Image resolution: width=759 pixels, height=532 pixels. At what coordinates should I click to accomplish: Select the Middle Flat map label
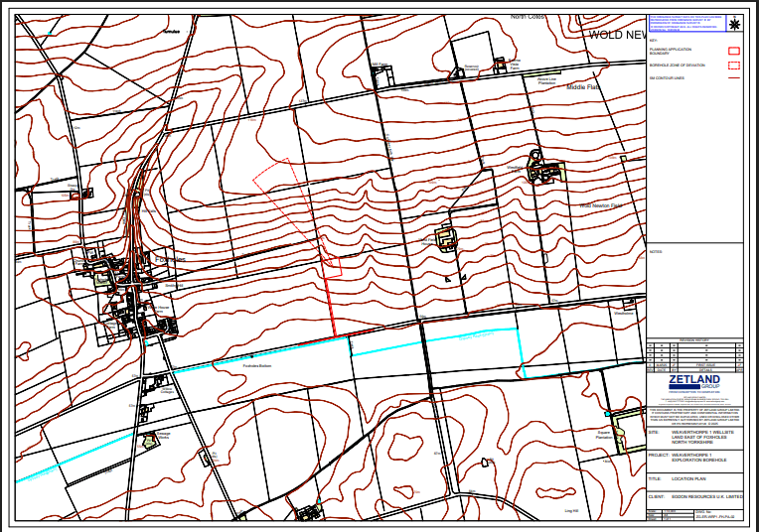pos(584,87)
